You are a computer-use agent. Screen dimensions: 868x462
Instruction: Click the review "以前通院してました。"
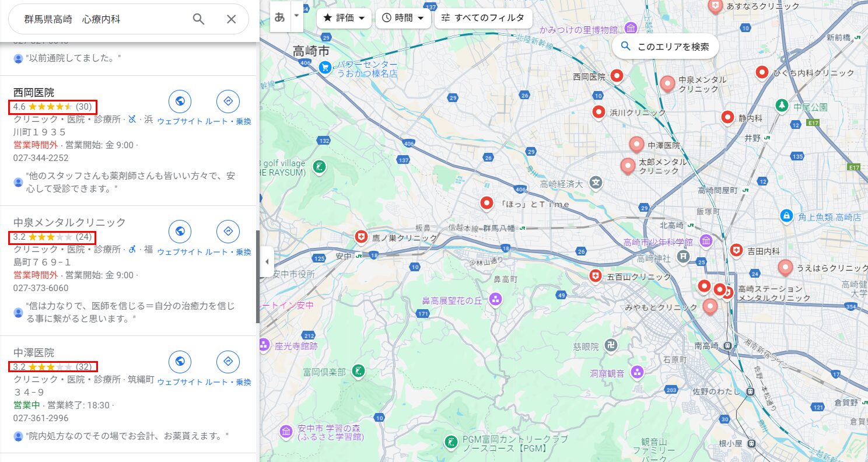tap(73, 58)
